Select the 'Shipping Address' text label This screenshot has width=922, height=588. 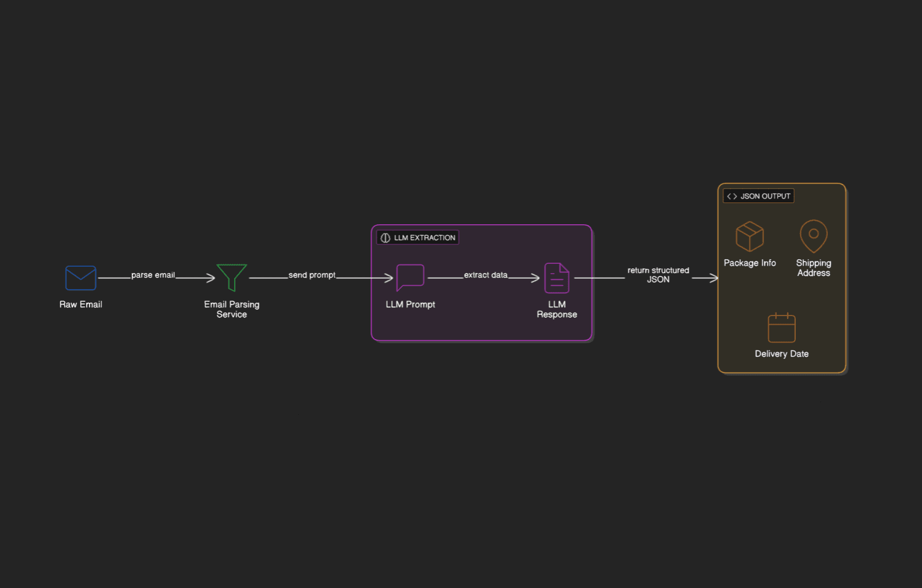(x=813, y=268)
